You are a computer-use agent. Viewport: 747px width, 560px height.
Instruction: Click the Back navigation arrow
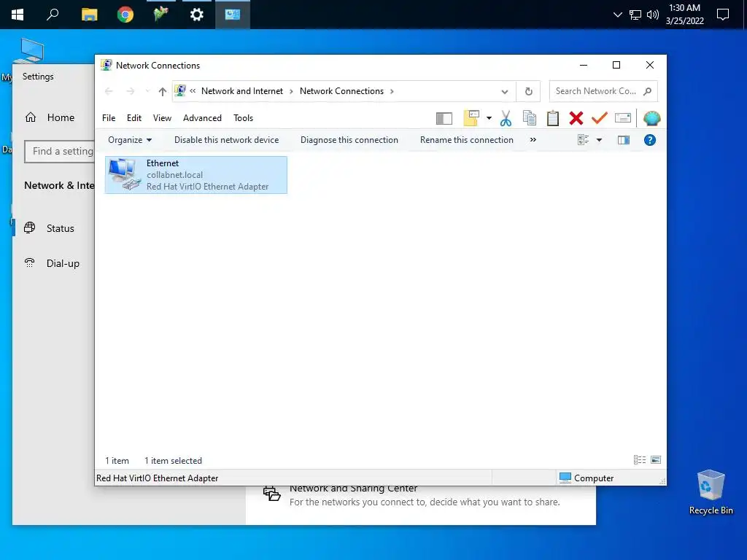pos(109,91)
